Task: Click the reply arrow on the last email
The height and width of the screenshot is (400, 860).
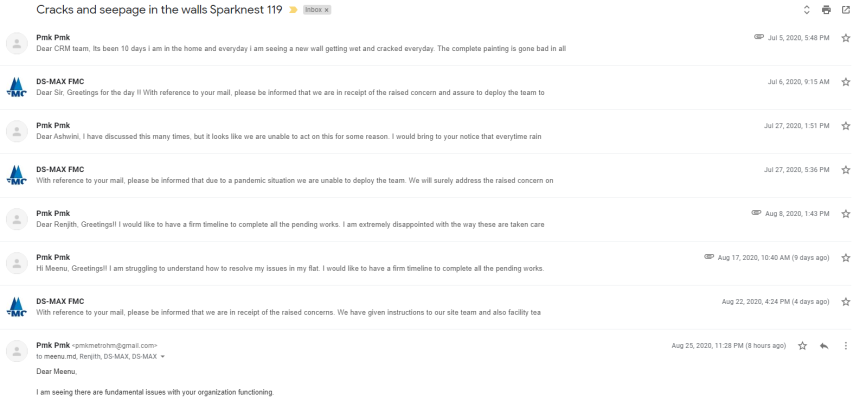Action: tap(824, 345)
